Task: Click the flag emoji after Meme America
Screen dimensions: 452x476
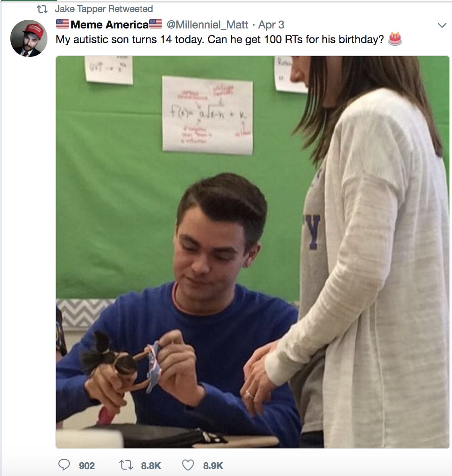Action: (x=156, y=24)
